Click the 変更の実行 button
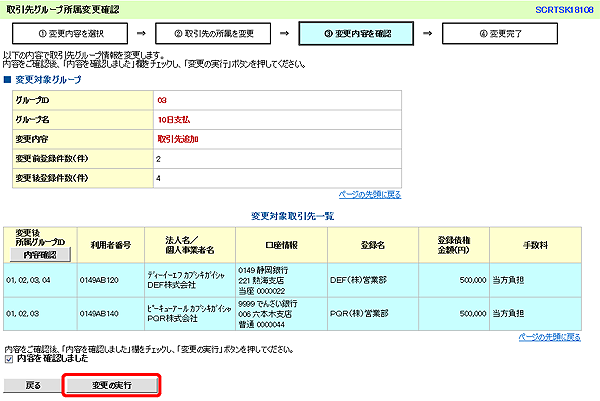The height and width of the screenshot is (401, 600). point(112,385)
